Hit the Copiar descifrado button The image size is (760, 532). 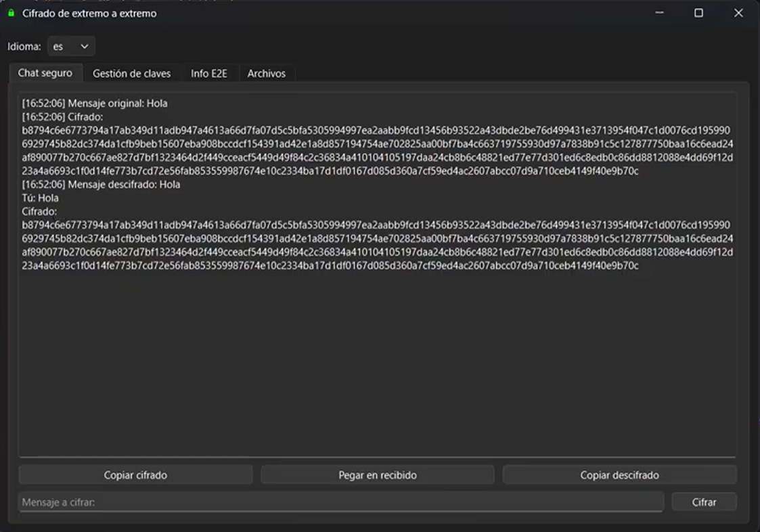619,475
